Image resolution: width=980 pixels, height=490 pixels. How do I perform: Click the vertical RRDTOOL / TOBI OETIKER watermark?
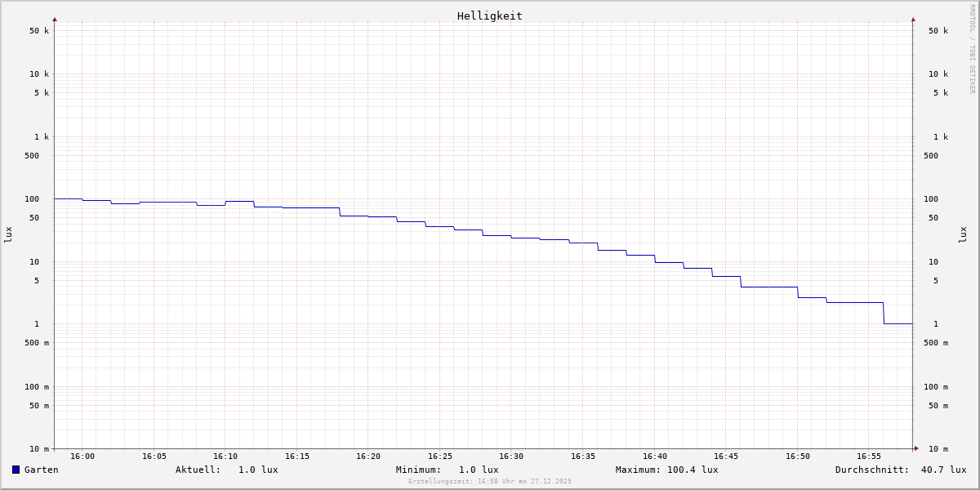click(972, 49)
